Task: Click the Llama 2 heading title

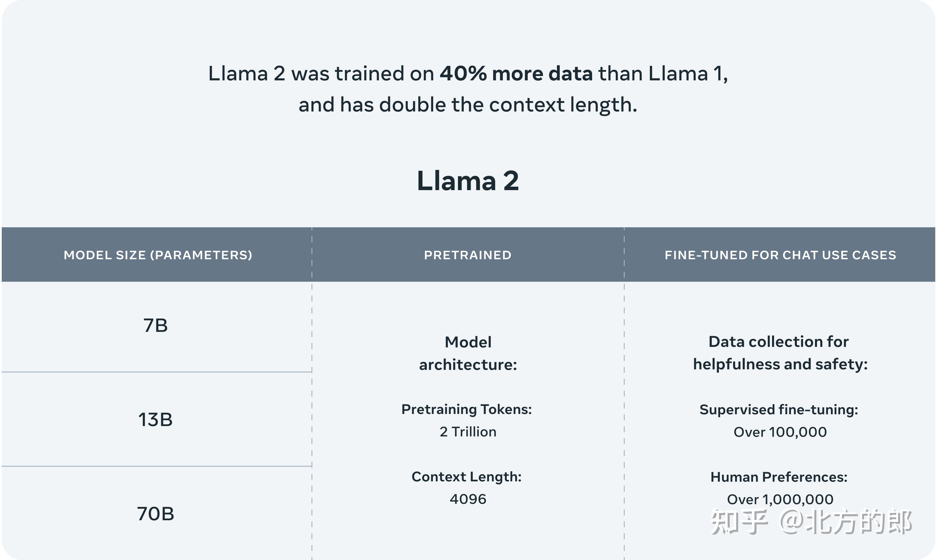Action: click(x=467, y=181)
